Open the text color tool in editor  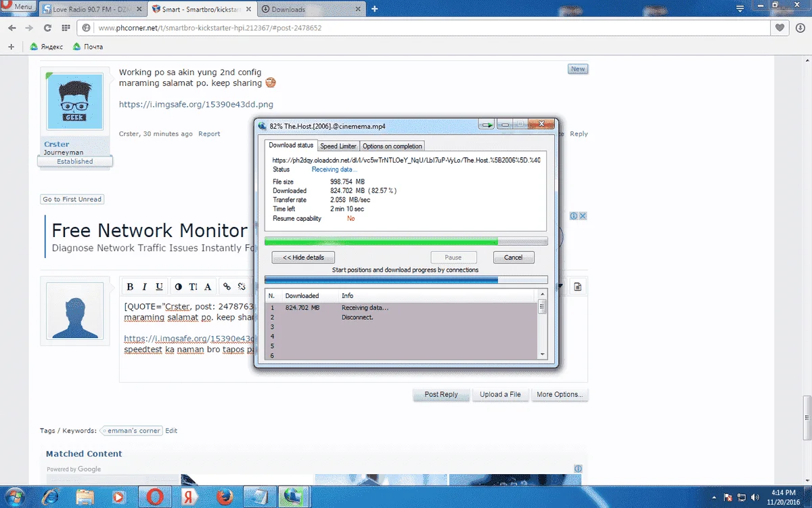(179, 287)
